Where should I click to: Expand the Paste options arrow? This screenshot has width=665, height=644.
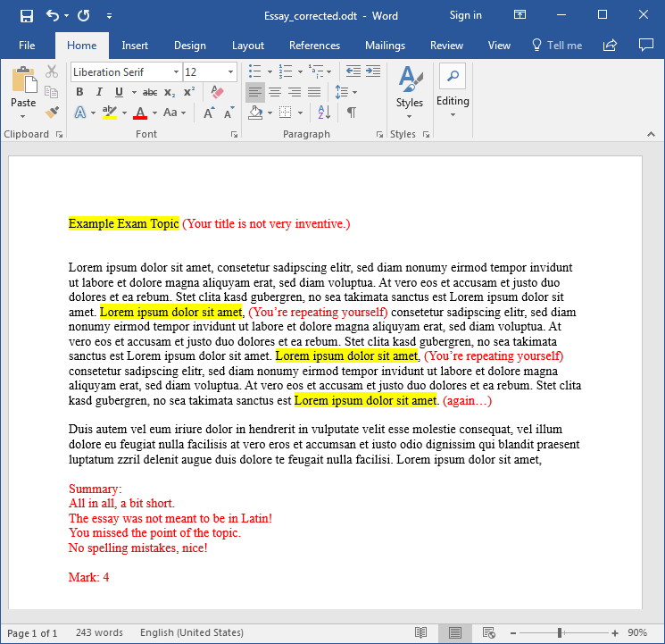click(23, 116)
